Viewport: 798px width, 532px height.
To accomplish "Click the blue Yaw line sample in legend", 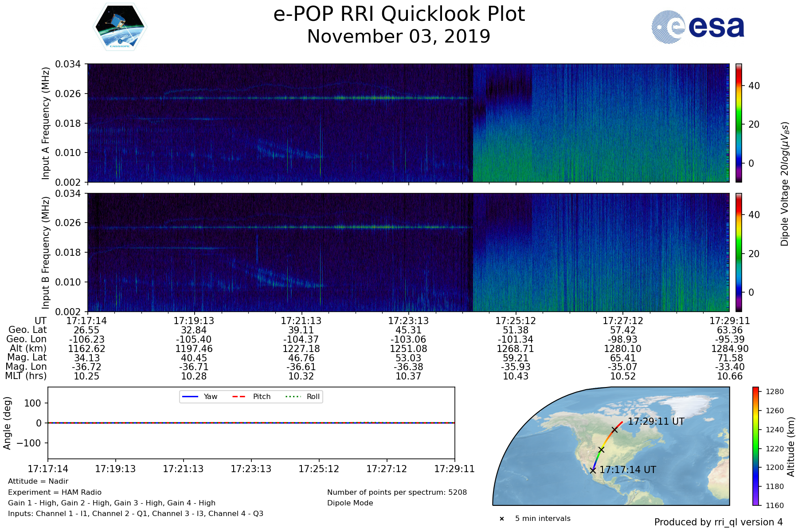I will click(x=190, y=397).
